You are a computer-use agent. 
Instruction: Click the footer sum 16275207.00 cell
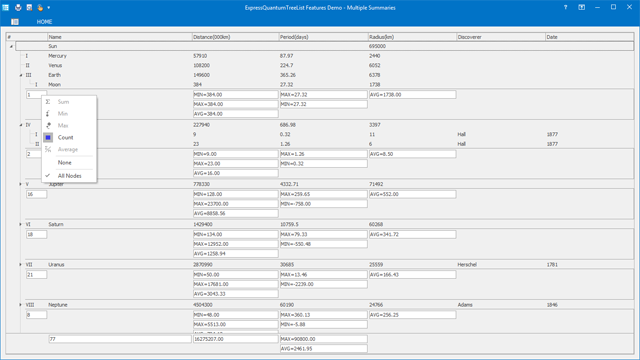[236, 339]
